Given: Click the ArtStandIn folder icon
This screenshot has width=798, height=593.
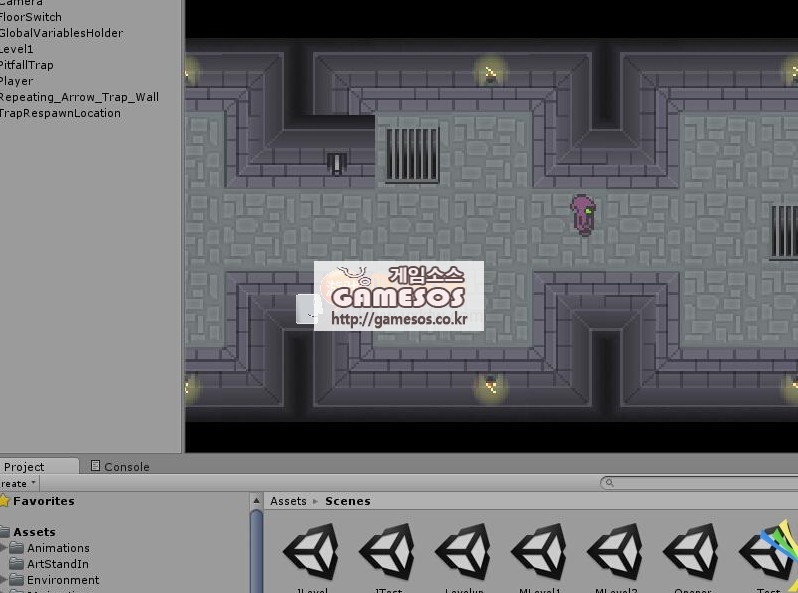Looking at the screenshot, I should [17, 563].
